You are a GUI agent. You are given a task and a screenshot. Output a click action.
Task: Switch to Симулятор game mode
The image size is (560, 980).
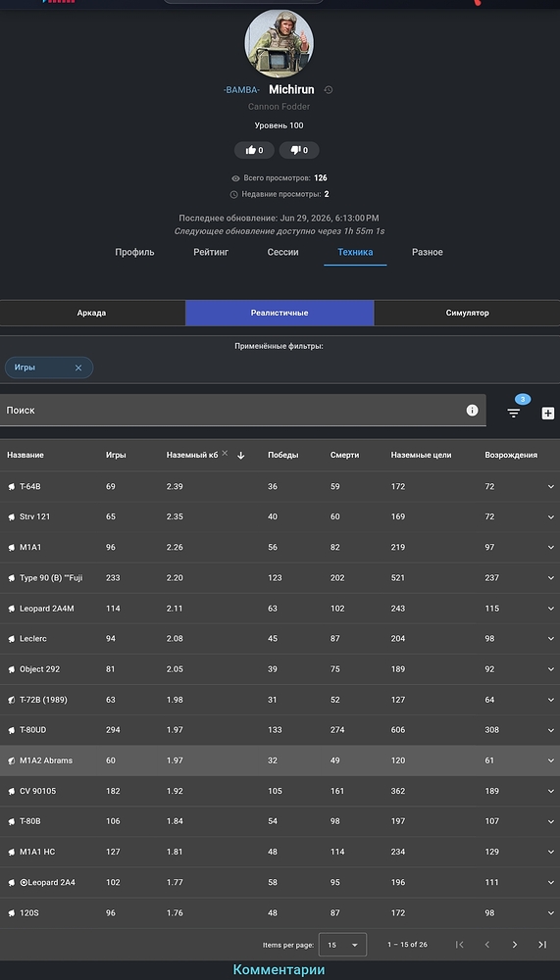[468, 314]
